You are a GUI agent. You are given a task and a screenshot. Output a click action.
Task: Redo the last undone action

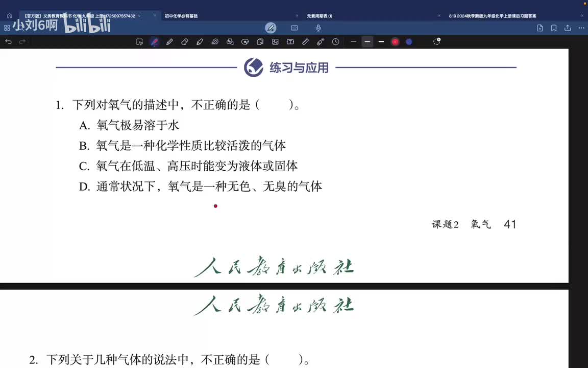point(22,42)
